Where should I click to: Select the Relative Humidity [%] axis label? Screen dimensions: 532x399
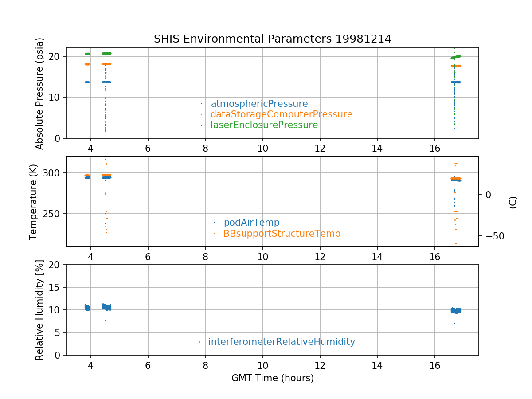[x=40, y=310]
